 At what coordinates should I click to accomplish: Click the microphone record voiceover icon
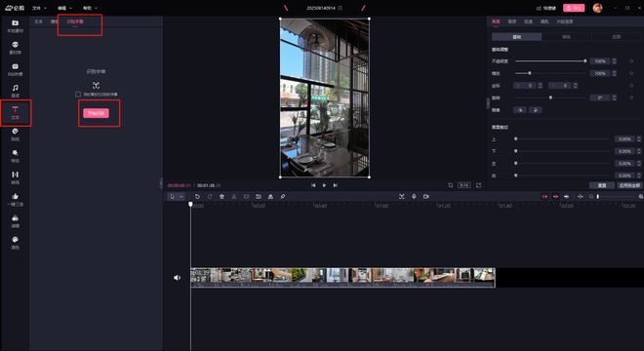[x=414, y=197]
